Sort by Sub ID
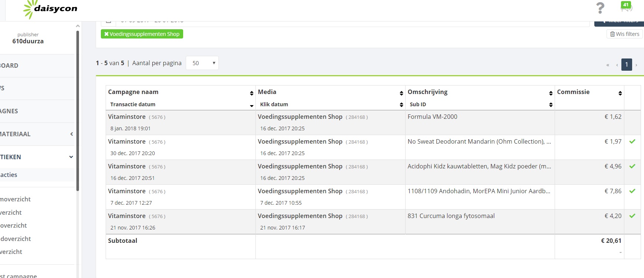 pos(551,105)
